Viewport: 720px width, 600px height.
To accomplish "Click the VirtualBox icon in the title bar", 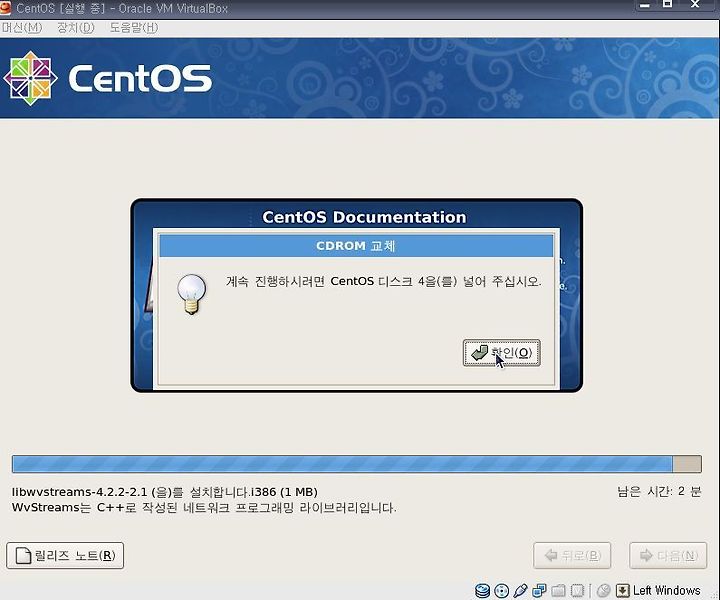I will tap(5, 8).
